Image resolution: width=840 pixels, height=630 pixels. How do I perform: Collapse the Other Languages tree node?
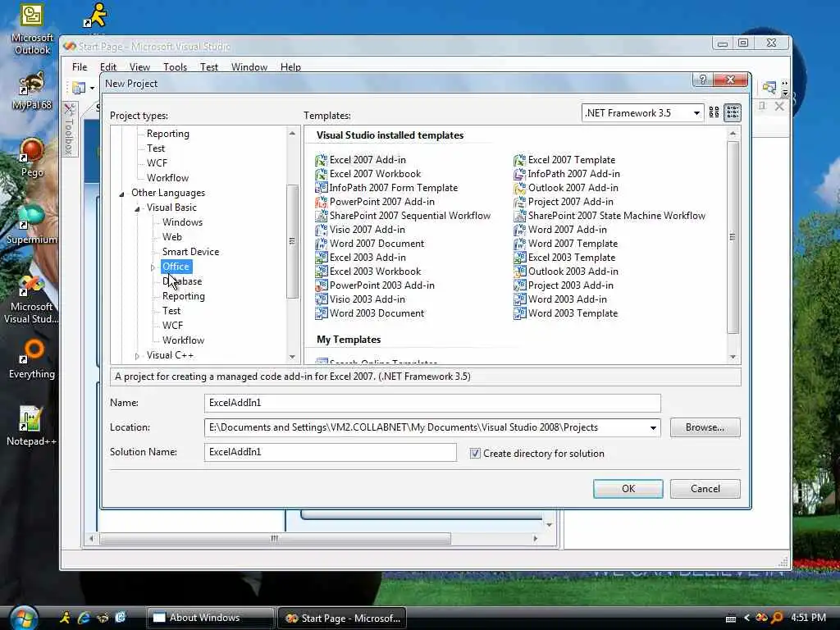pos(121,194)
